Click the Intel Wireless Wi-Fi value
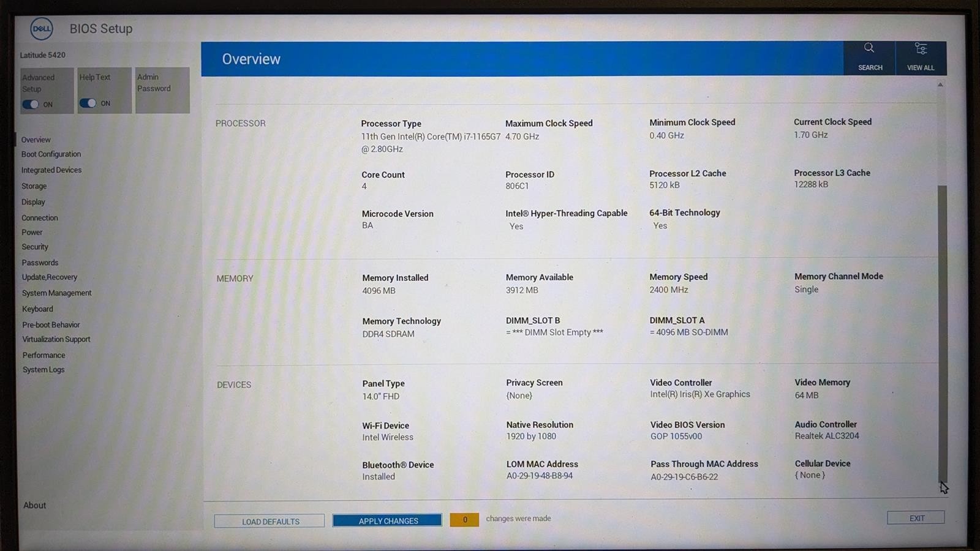The image size is (980, 551). pos(388,438)
